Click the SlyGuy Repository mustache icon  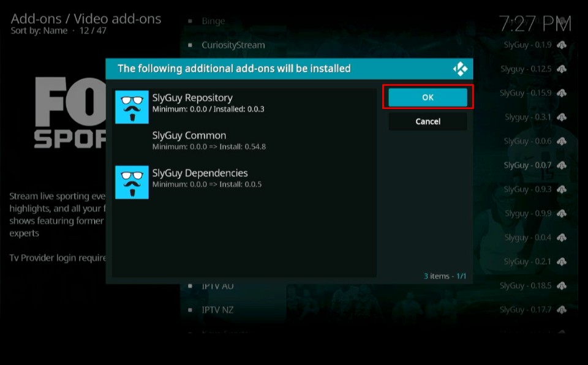132,107
